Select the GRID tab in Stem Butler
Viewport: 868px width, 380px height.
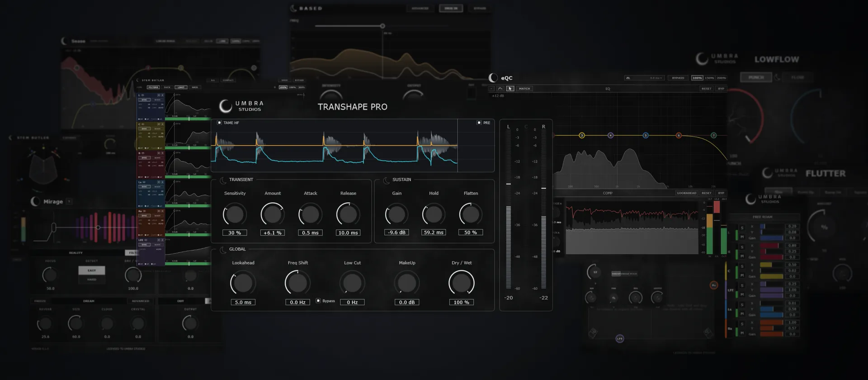[x=195, y=87]
